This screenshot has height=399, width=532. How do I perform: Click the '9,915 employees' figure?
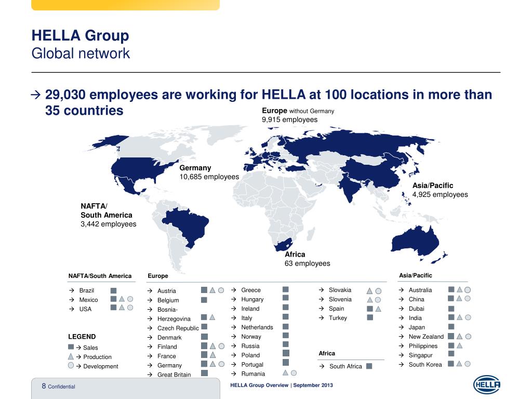pyautogui.click(x=289, y=120)
